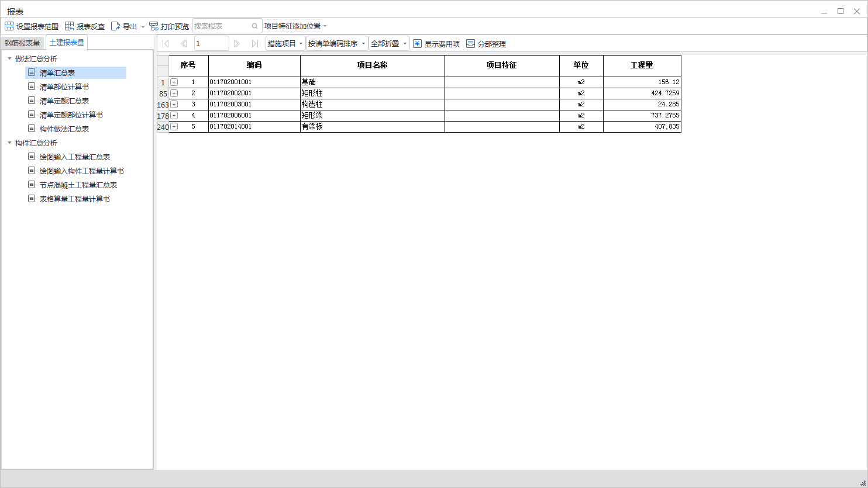
Task: Expand row 2 矩形柱 plus box
Action: click(x=174, y=94)
